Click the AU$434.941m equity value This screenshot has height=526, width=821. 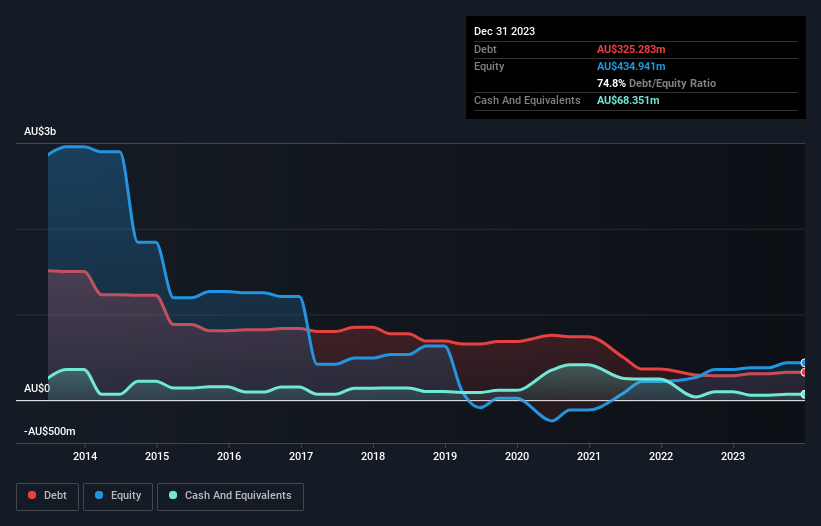click(631, 66)
